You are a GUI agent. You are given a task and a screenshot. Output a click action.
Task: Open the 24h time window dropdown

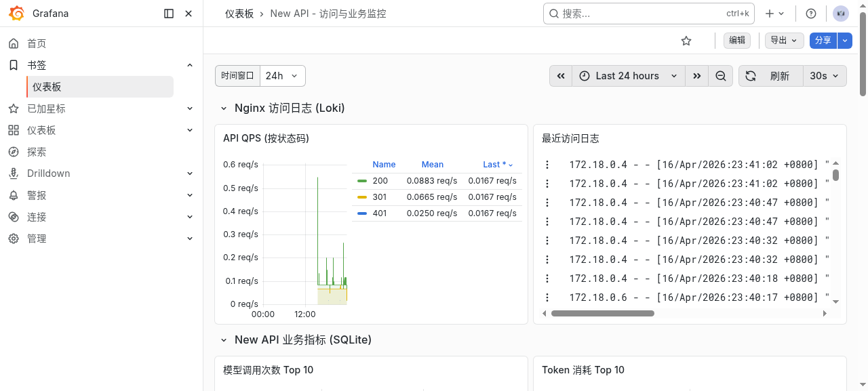[x=282, y=75]
